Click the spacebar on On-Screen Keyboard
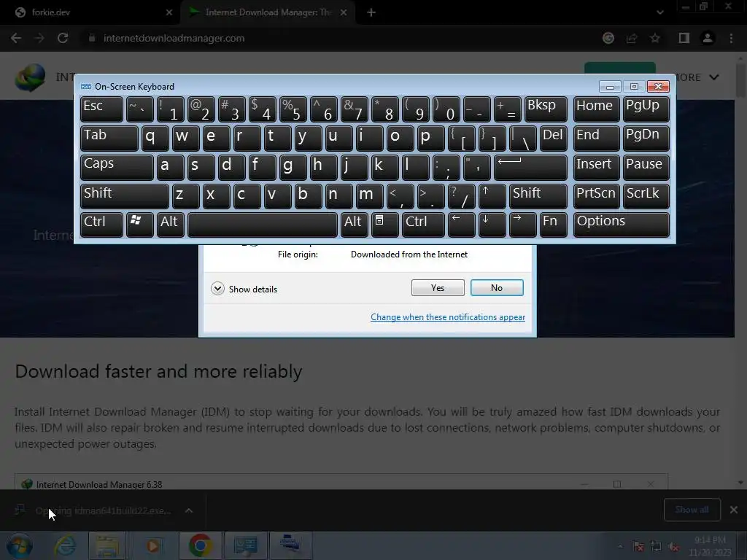Viewport: 747px width, 560px height. click(x=263, y=225)
